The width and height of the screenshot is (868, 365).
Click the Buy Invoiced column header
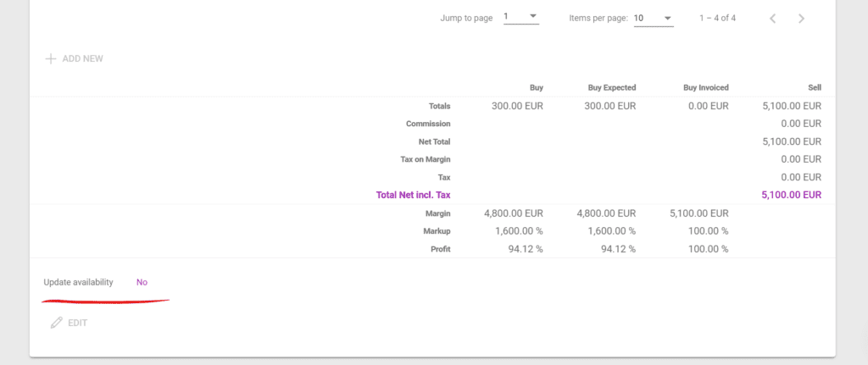[x=705, y=87]
